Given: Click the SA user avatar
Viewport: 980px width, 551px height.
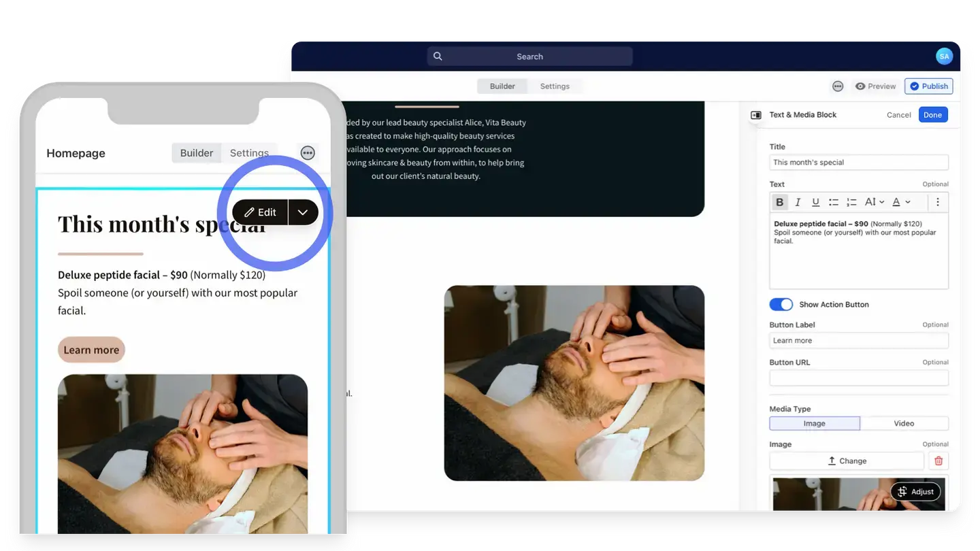Looking at the screenshot, I should coord(944,56).
